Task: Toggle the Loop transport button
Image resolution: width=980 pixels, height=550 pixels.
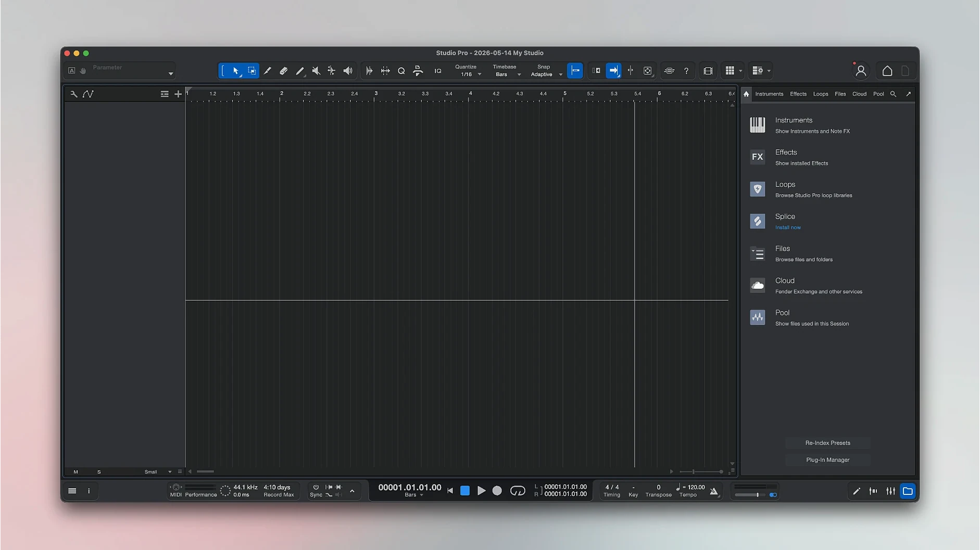Action: 518,491
